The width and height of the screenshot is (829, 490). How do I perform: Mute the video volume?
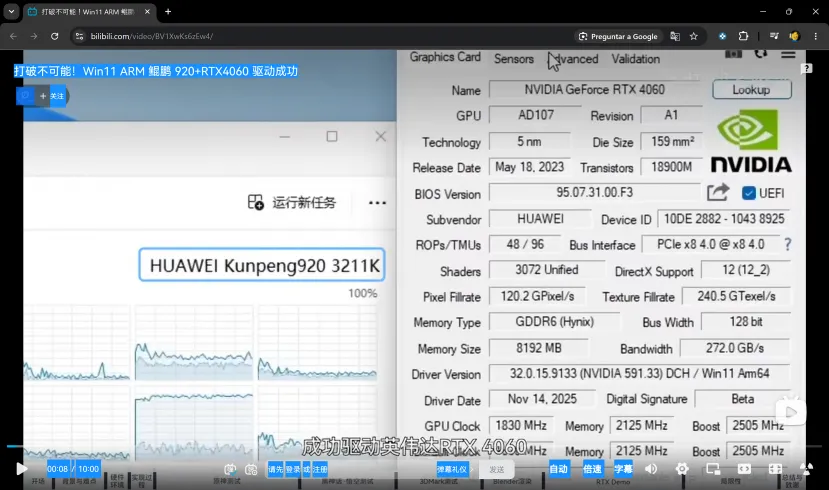651,468
